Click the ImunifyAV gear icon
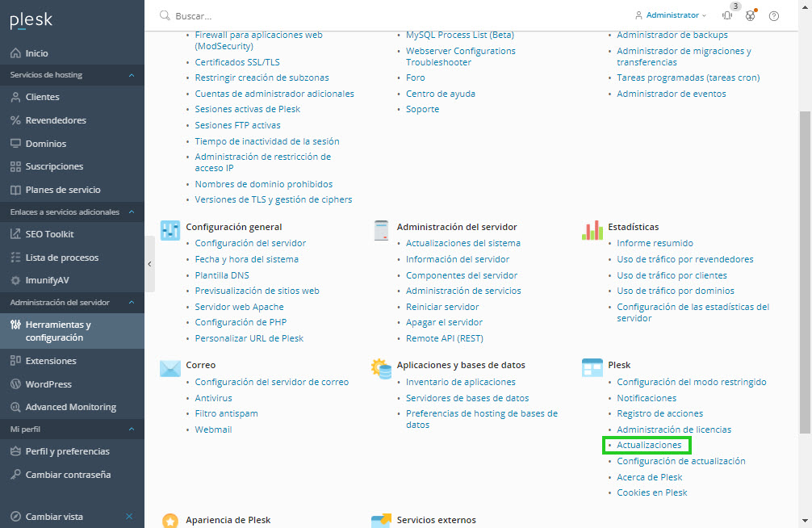This screenshot has width=812, height=528. [x=15, y=280]
